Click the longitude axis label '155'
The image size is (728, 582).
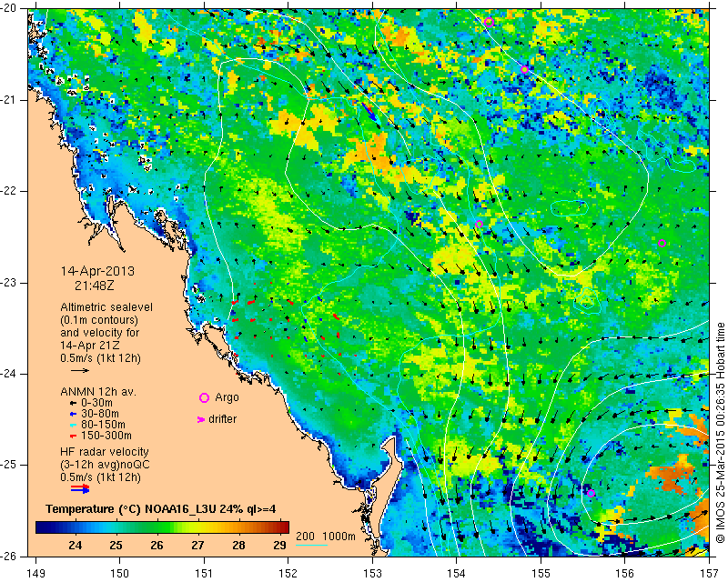(541, 574)
